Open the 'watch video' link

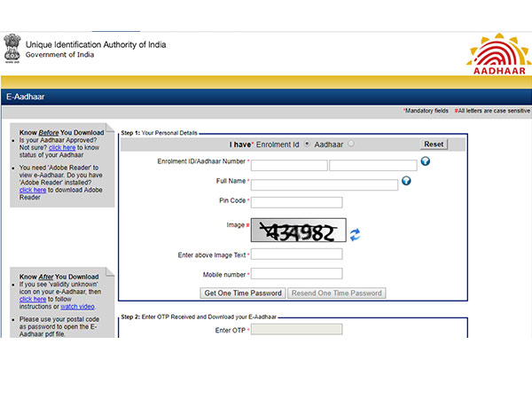pyautogui.click(x=77, y=307)
